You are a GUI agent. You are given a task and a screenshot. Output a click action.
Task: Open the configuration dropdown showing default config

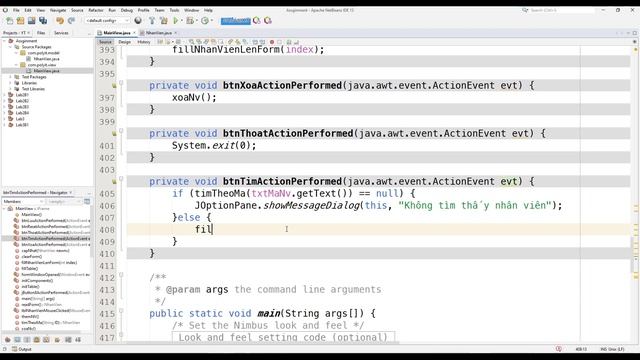pyautogui.click(x=107, y=20)
